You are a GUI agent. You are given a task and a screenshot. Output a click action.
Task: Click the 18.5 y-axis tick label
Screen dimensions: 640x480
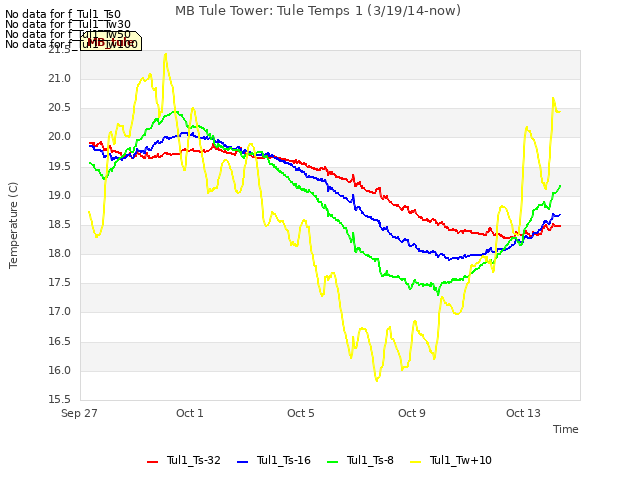click(x=60, y=224)
